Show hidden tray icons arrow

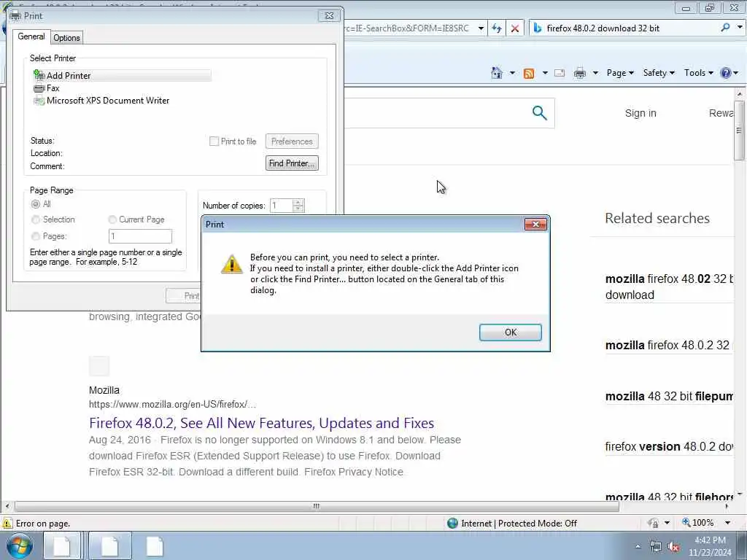[638, 547]
